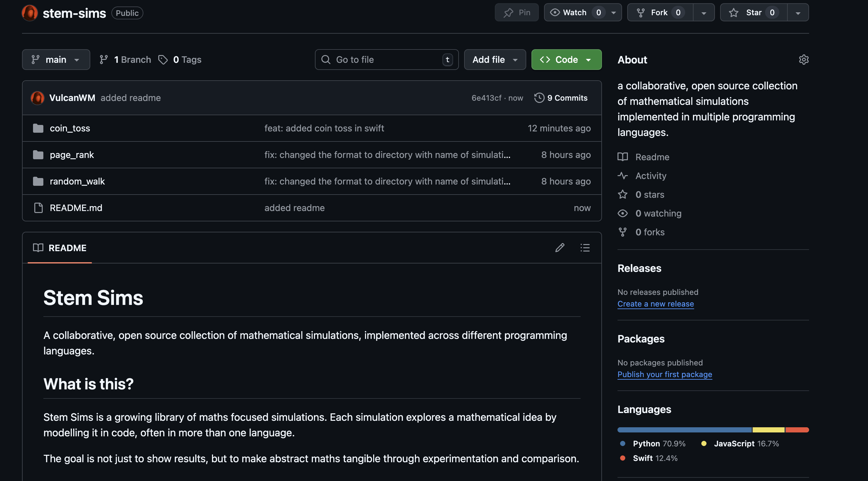The image size is (868, 481).
Task: Click the About settings gear icon
Action: (803, 60)
